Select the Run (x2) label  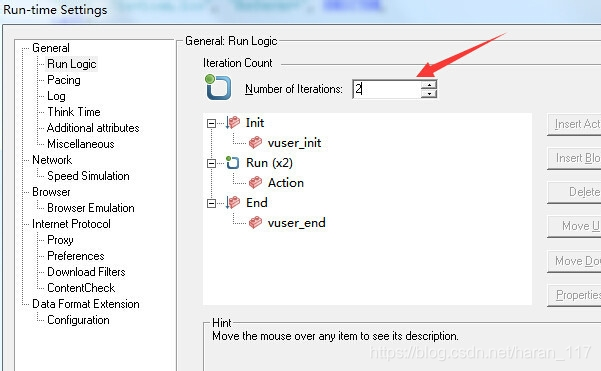pyautogui.click(x=269, y=163)
